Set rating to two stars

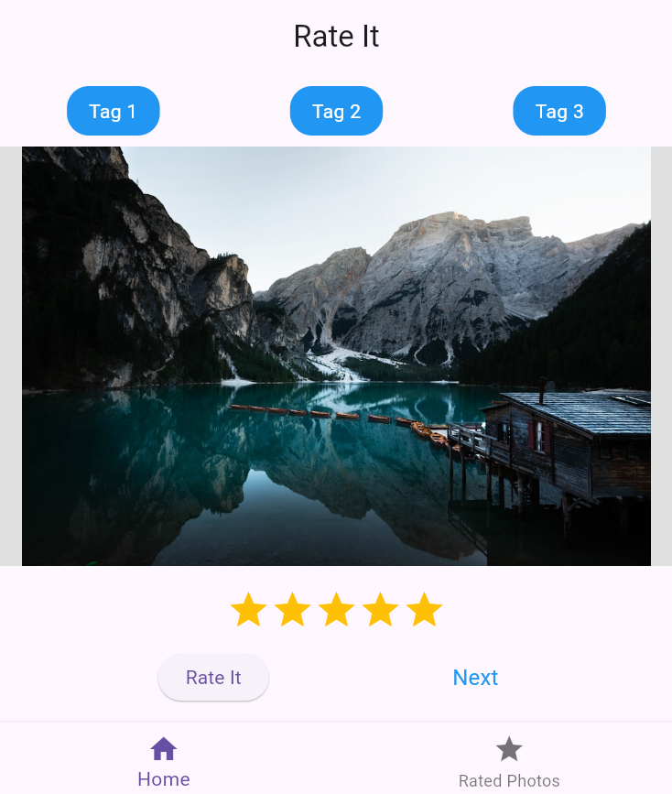(x=293, y=610)
